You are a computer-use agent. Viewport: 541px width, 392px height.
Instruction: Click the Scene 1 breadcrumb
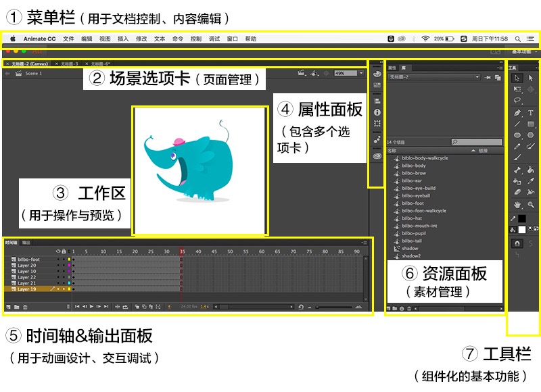(33, 74)
